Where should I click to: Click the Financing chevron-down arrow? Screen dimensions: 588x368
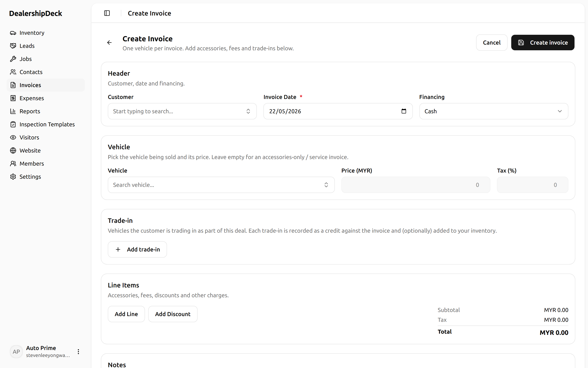[560, 111]
